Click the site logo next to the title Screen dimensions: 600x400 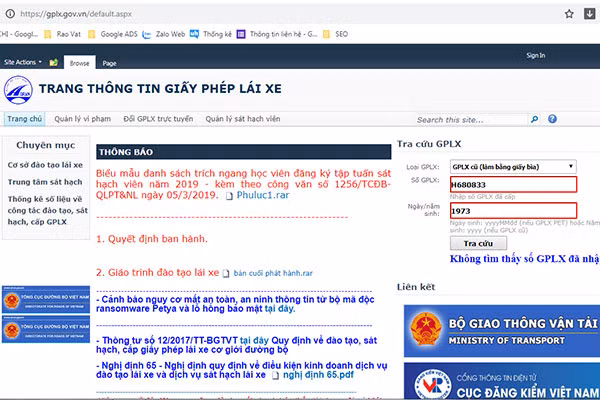click(x=18, y=90)
